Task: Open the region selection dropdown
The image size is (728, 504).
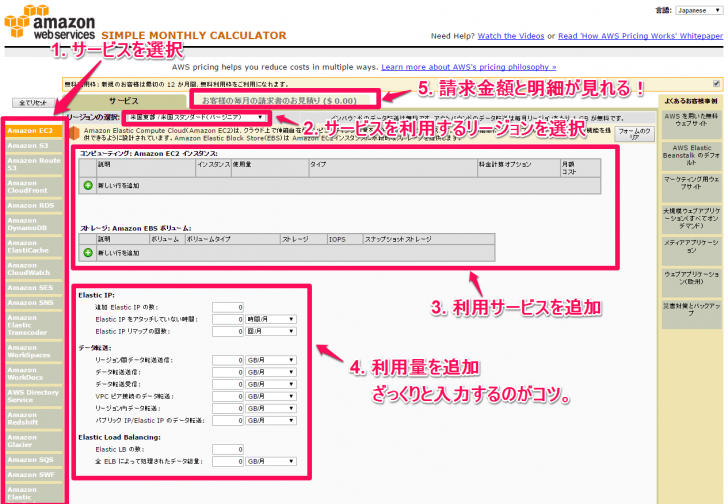Action: tap(196, 117)
